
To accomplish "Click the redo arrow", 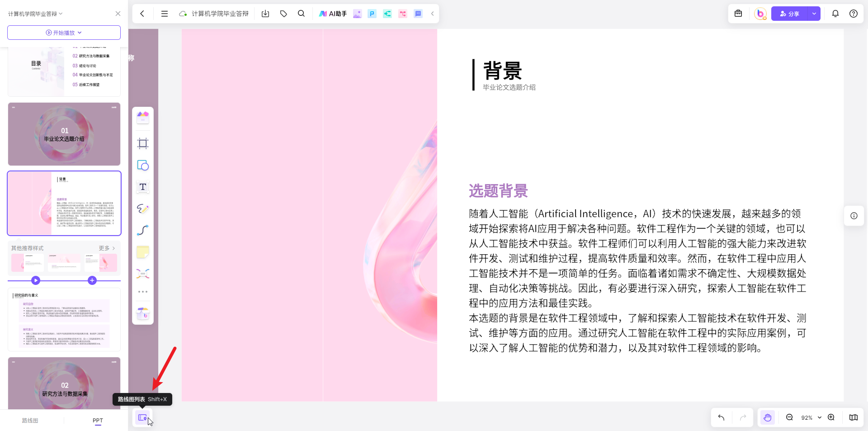I will click(x=743, y=417).
